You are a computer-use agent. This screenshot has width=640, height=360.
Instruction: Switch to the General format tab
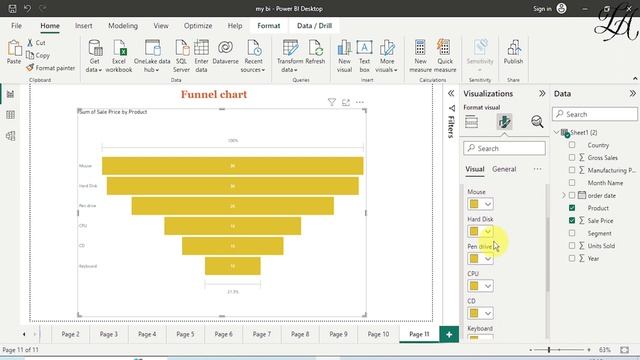coord(504,169)
